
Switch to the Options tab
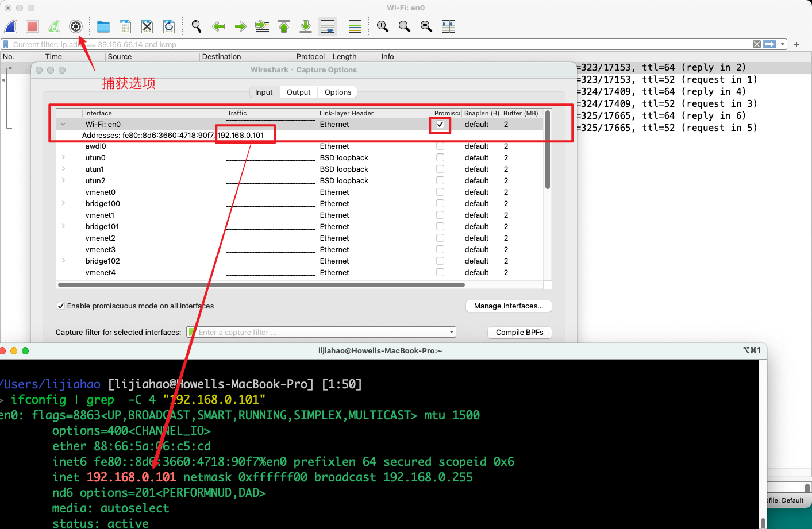coord(338,92)
